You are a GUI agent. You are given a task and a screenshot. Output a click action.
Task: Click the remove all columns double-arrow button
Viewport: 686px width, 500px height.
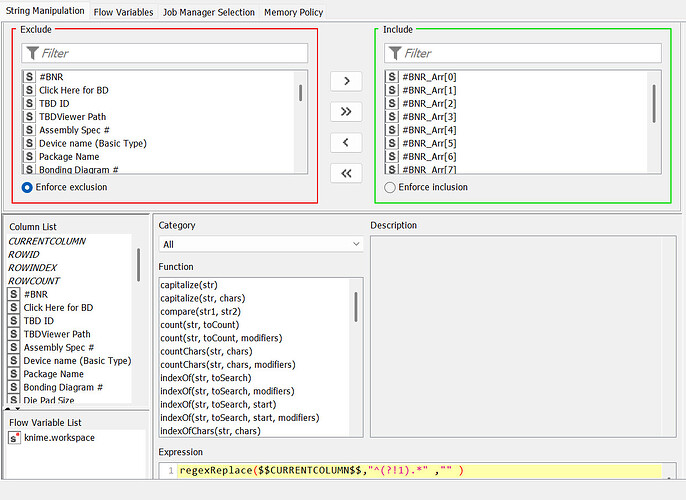point(345,174)
